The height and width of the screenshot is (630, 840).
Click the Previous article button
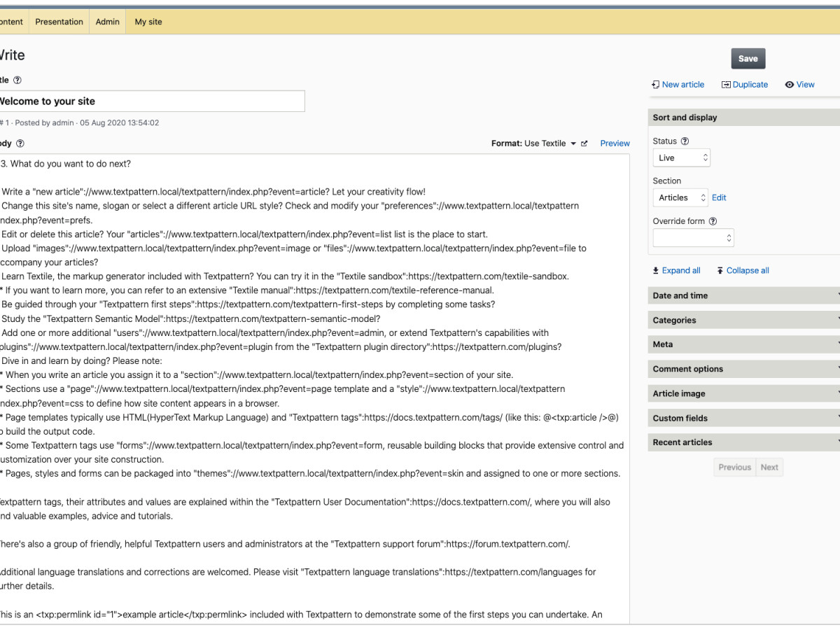[x=735, y=468]
